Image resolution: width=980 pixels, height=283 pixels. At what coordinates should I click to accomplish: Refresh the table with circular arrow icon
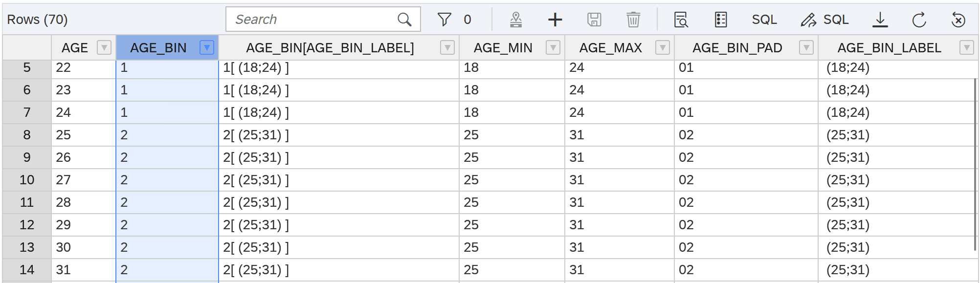point(919,20)
